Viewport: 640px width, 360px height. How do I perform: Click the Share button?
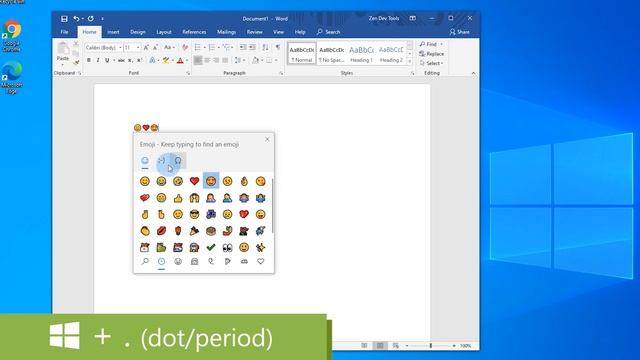click(x=460, y=32)
